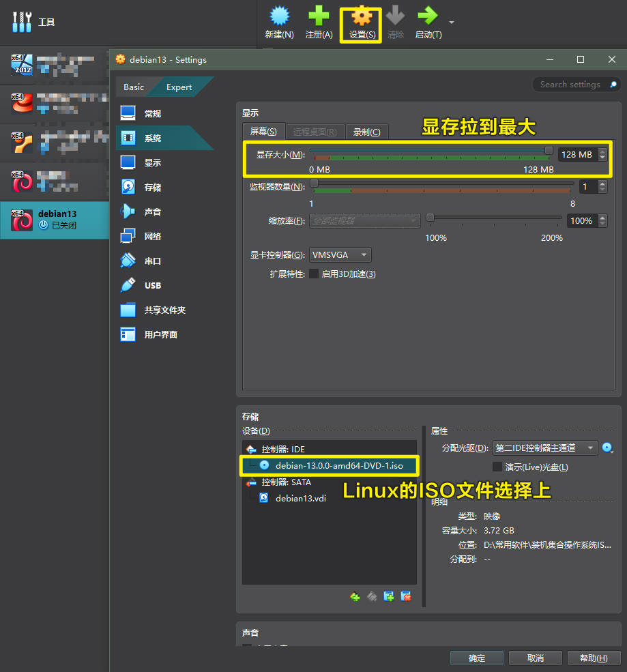Viewport: 627px width, 672px height.
Task: Open the 显卡控制器 VMSVGA dropdown
Action: point(340,255)
